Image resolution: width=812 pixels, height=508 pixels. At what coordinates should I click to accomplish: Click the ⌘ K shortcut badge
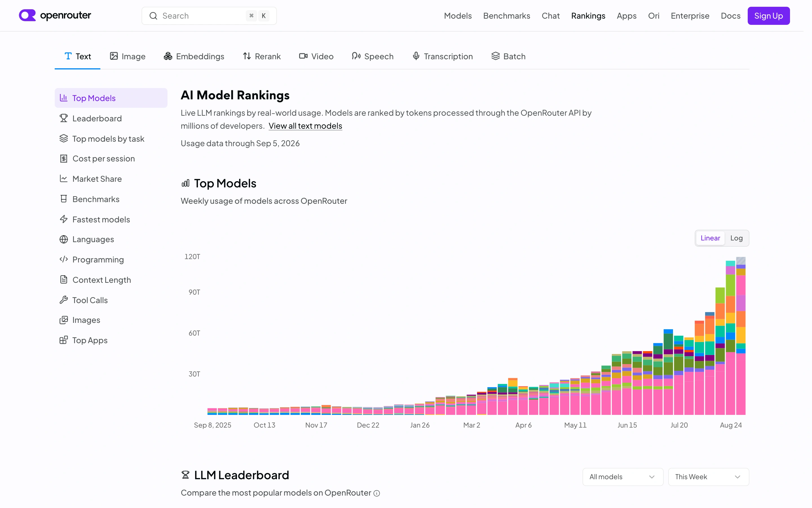pos(258,16)
